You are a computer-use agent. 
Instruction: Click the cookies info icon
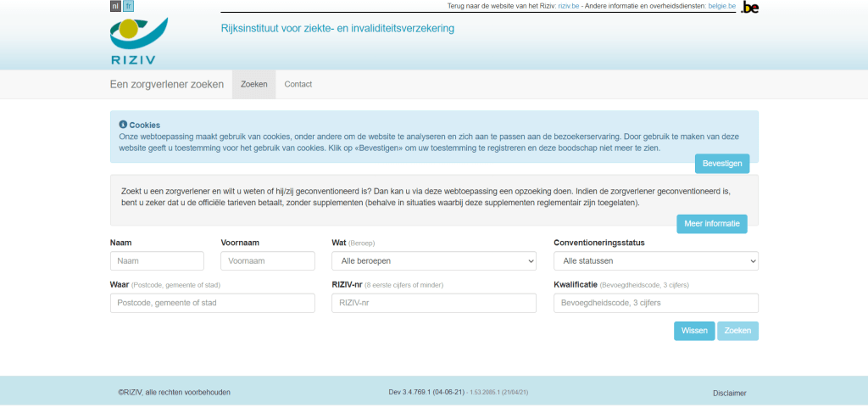tap(123, 125)
